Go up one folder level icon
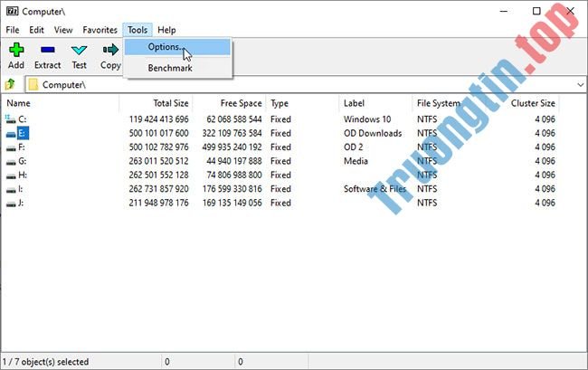Image resolution: width=588 pixels, height=370 pixels. (10, 85)
